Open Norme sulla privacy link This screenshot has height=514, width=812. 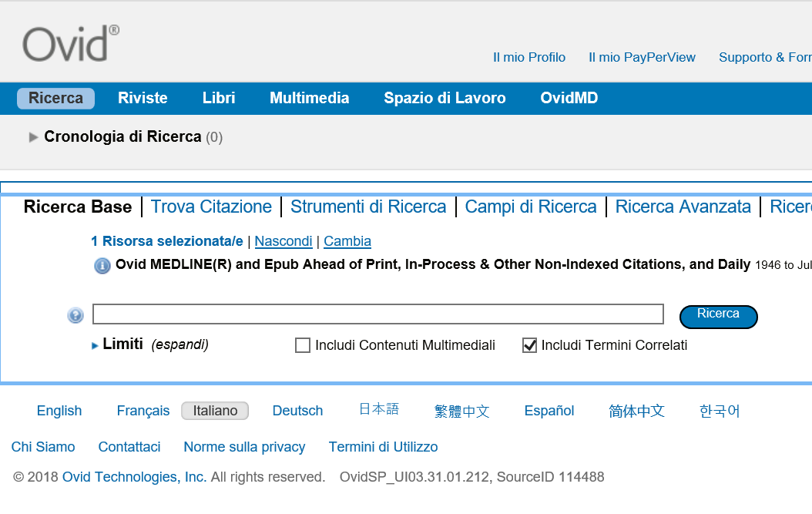[x=244, y=447]
